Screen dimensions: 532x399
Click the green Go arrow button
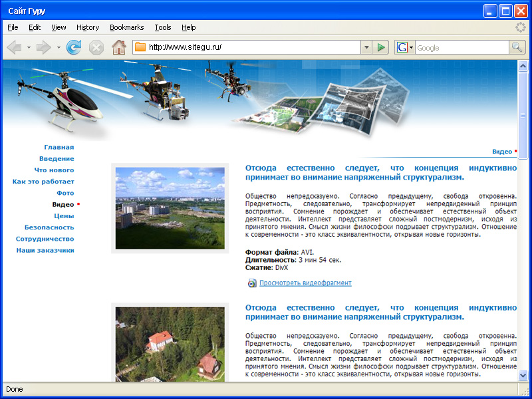381,47
